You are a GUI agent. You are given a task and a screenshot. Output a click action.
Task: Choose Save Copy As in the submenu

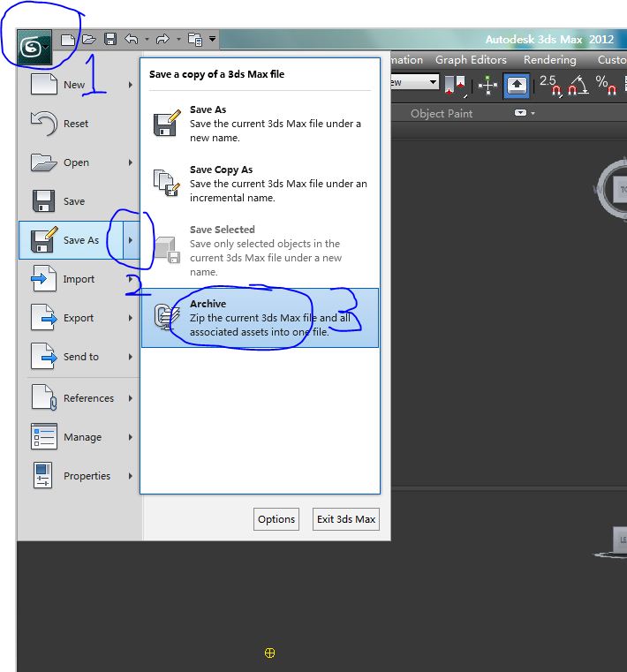tap(261, 184)
